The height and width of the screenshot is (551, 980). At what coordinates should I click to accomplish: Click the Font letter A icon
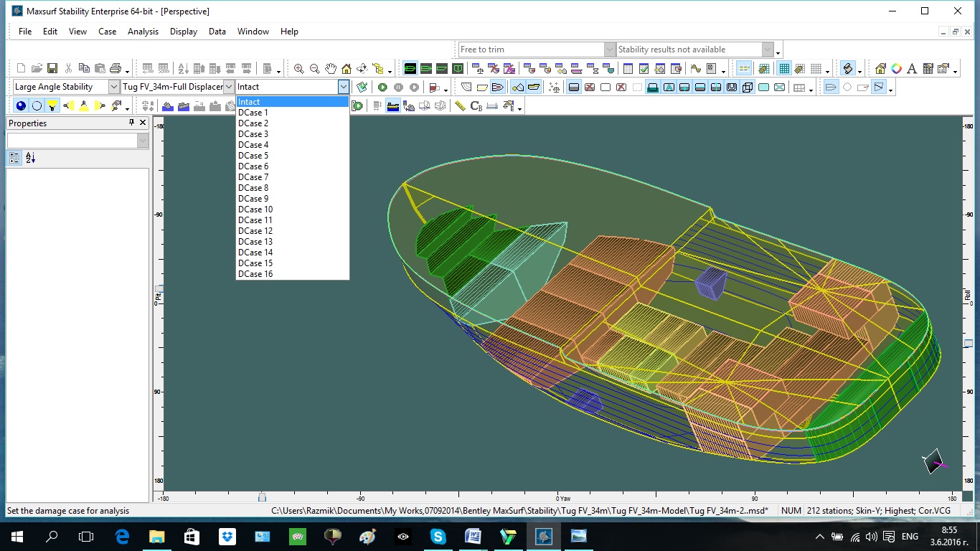912,69
